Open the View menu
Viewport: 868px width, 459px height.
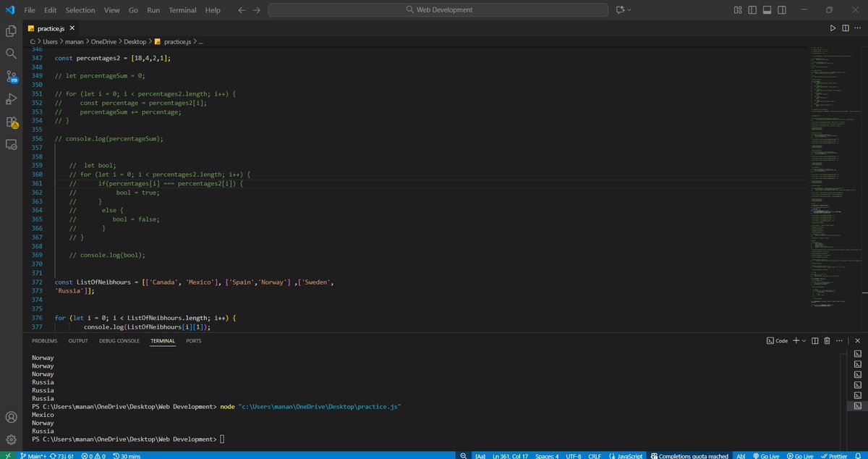click(x=111, y=10)
